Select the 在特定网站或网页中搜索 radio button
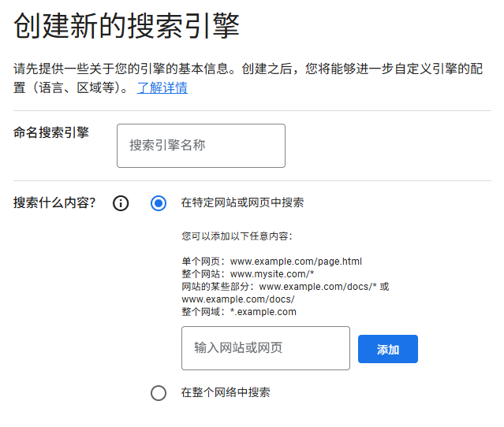The image size is (504, 427). coord(159,203)
